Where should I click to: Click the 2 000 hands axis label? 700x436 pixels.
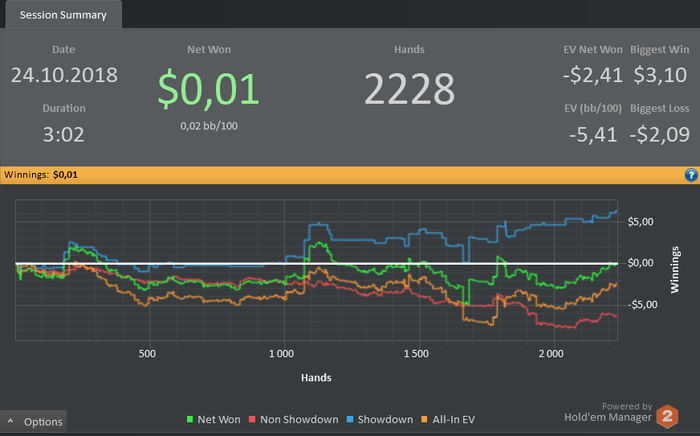coord(551,353)
